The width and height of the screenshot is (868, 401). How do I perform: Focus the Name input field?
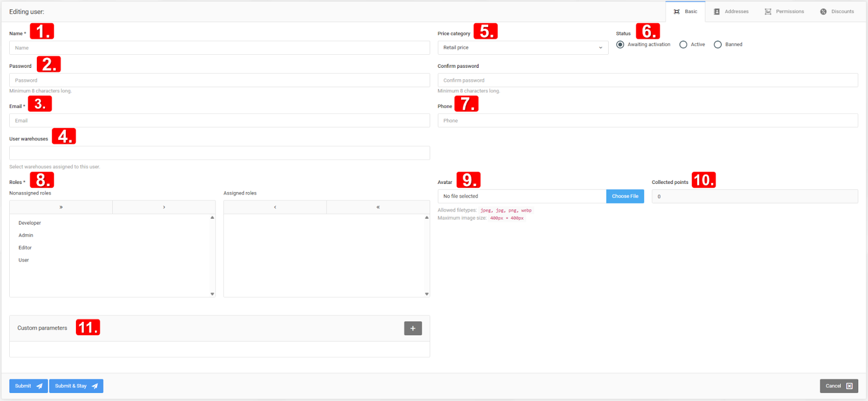point(220,48)
